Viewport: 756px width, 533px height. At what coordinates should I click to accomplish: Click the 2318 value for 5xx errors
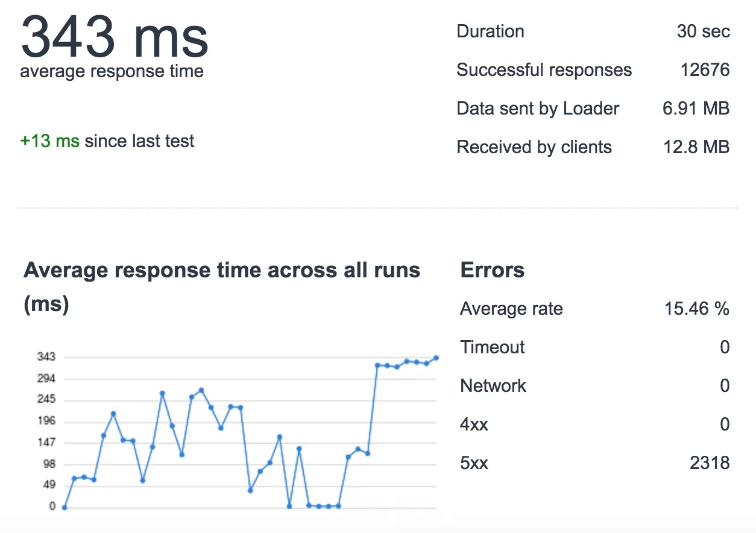pos(710,463)
